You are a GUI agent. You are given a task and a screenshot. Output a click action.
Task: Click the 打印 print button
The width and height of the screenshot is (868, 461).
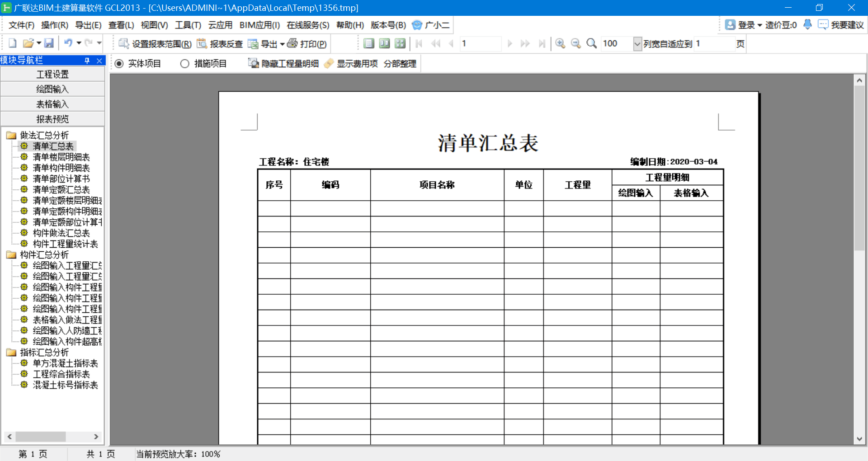coord(307,44)
